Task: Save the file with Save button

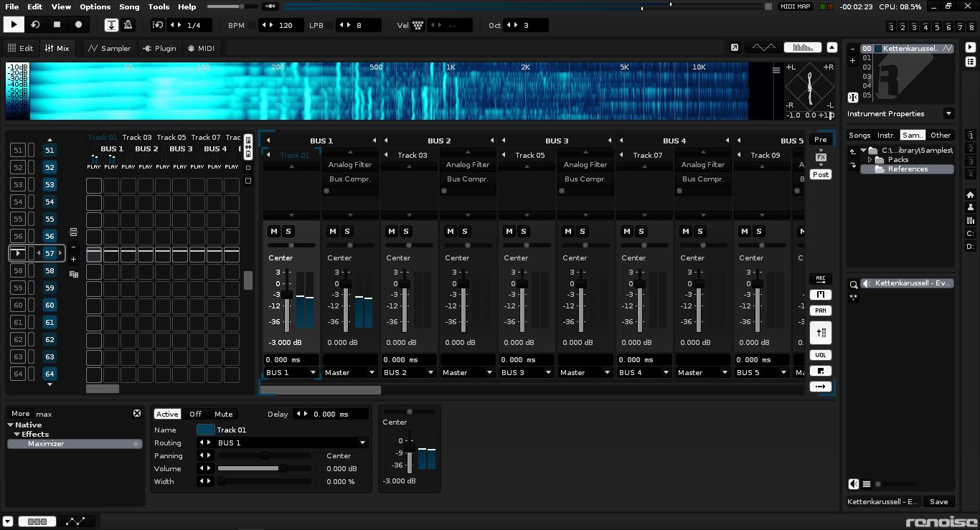Action: 938,502
